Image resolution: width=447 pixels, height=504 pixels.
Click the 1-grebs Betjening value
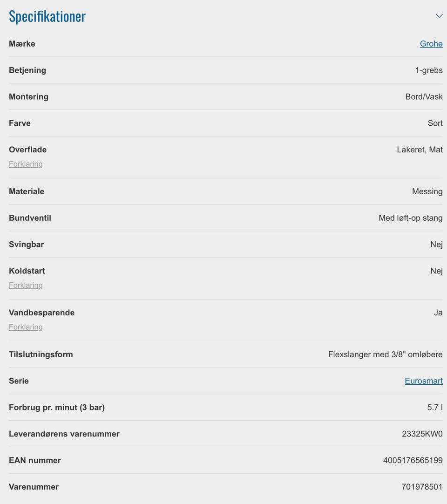tap(429, 70)
